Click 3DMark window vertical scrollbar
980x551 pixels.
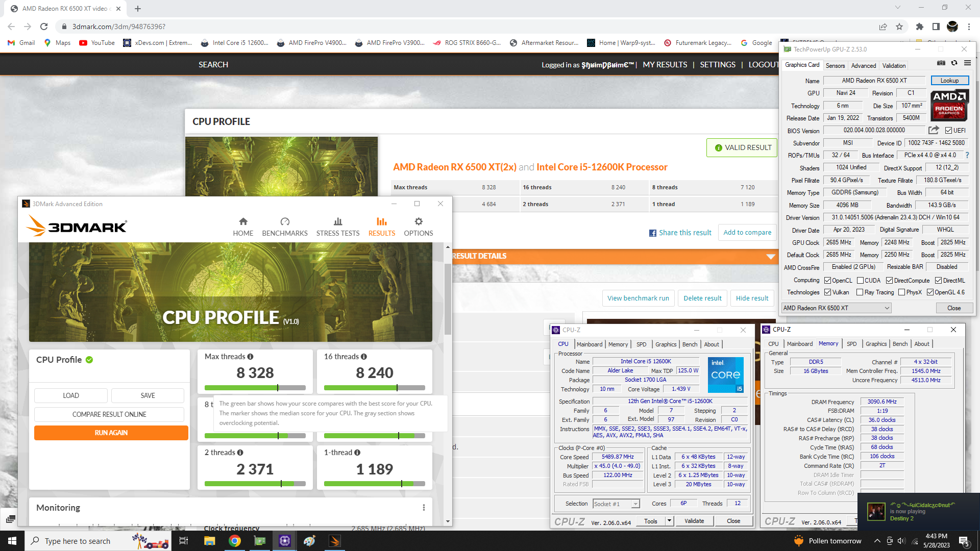[x=448, y=298]
